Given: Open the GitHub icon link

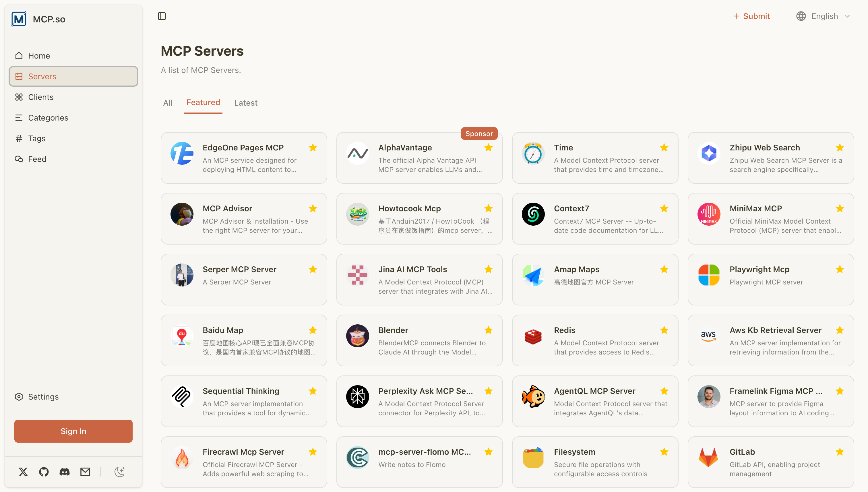Looking at the screenshot, I should pyautogui.click(x=44, y=471).
